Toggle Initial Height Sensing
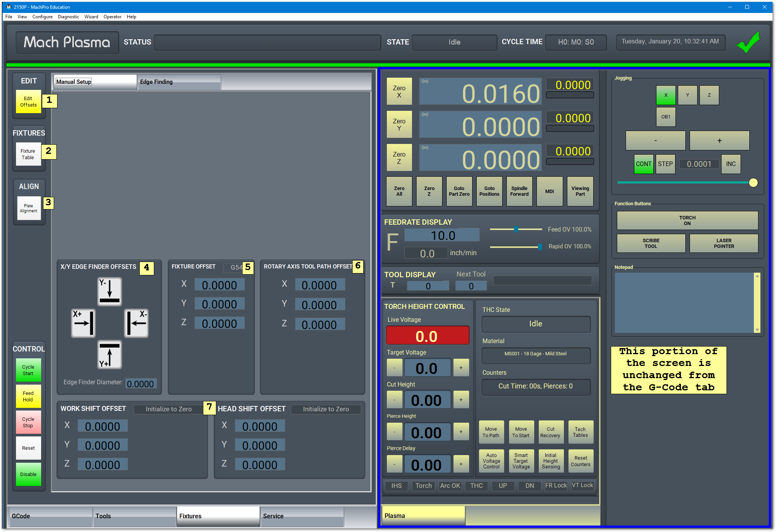The width and height of the screenshot is (776, 532). point(551,461)
